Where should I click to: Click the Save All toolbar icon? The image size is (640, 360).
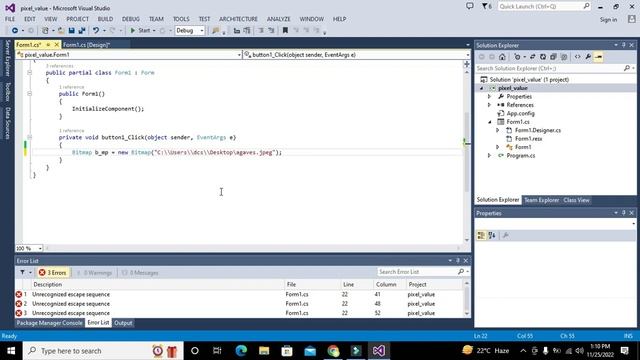[82, 31]
